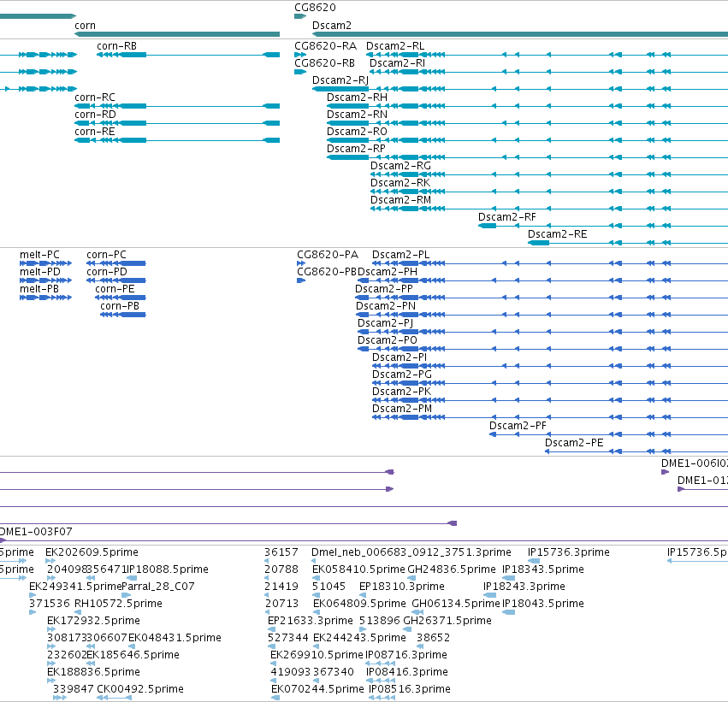Click the CG8620-PA protein label

click(328, 255)
